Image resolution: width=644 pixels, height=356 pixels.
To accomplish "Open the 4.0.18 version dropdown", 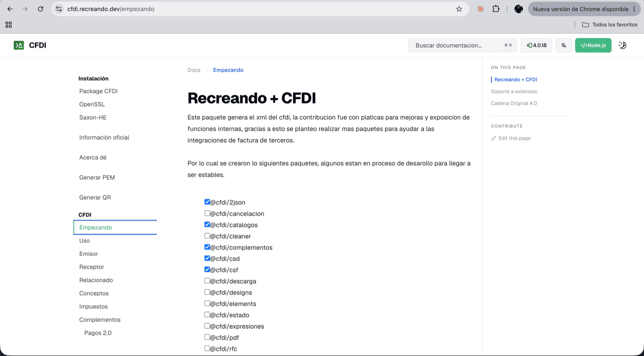I will pos(536,45).
